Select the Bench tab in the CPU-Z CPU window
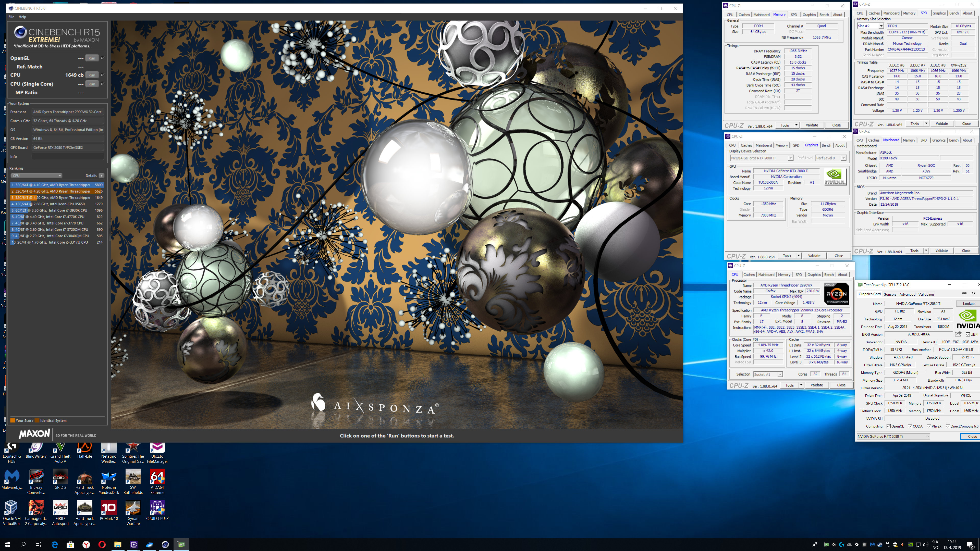 coord(829,274)
